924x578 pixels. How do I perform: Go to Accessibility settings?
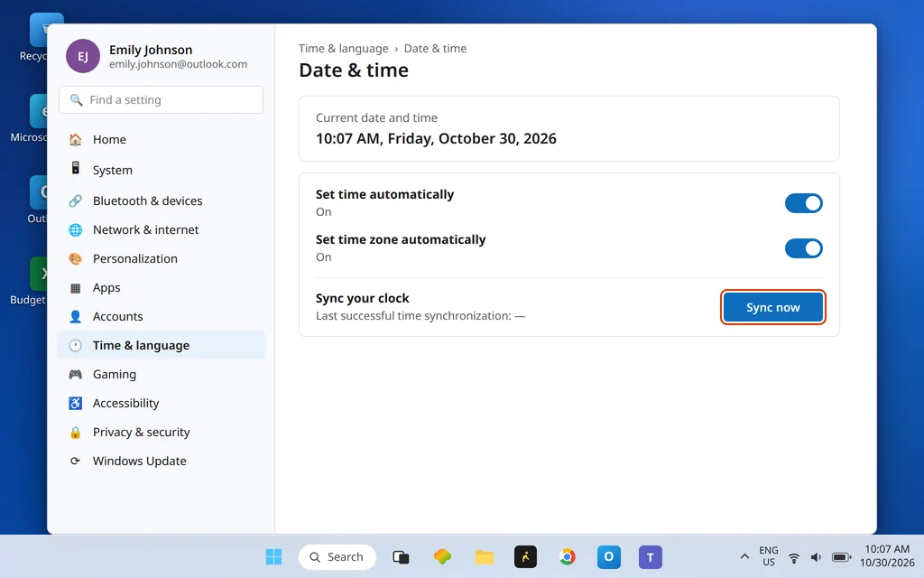click(161, 404)
